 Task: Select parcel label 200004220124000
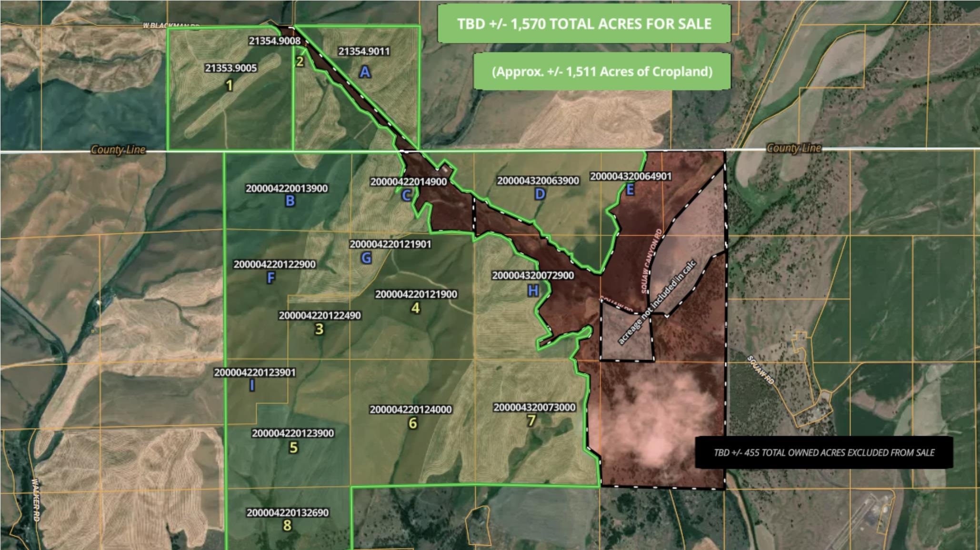[410, 410]
